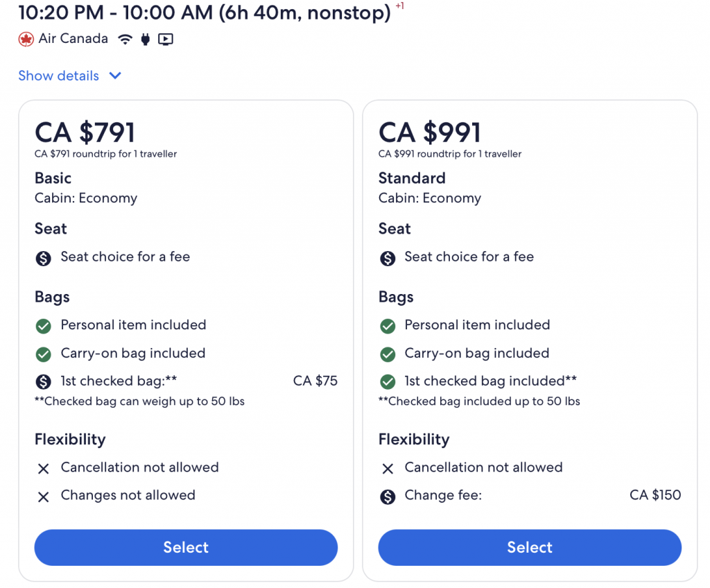Click the CA $991 Standard price heading

pos(429,132)
